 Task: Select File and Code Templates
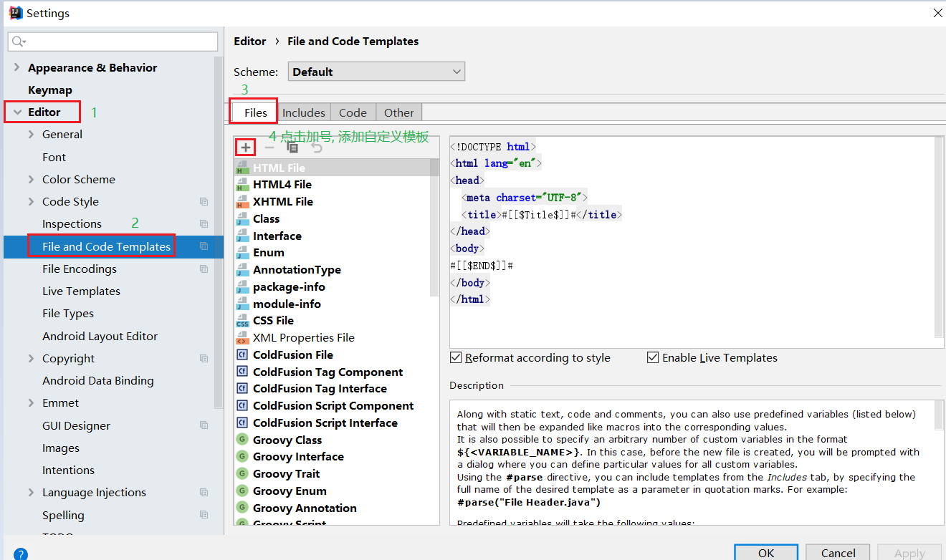106,247
